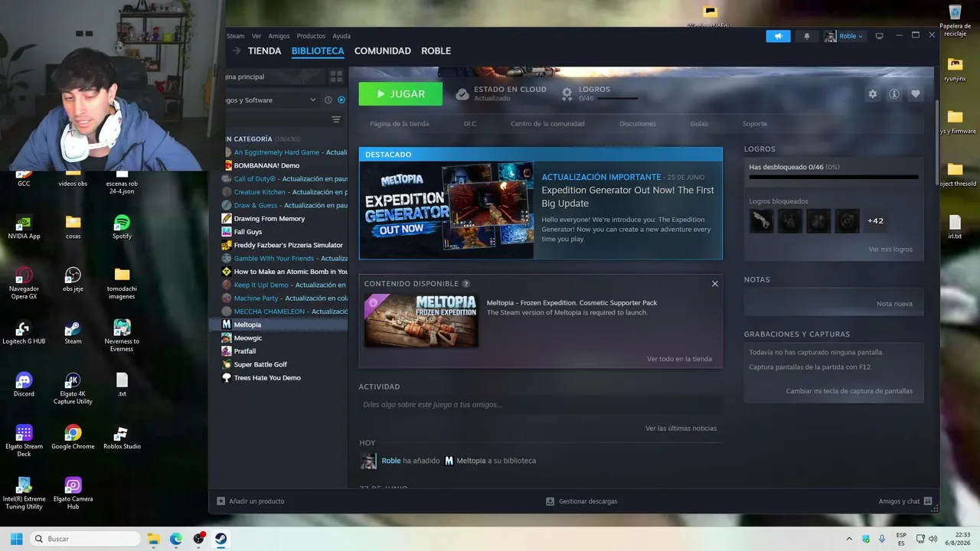980x551 pixels.
Task: Click the Steam icon in the taskbar
Action: [221, 539]
